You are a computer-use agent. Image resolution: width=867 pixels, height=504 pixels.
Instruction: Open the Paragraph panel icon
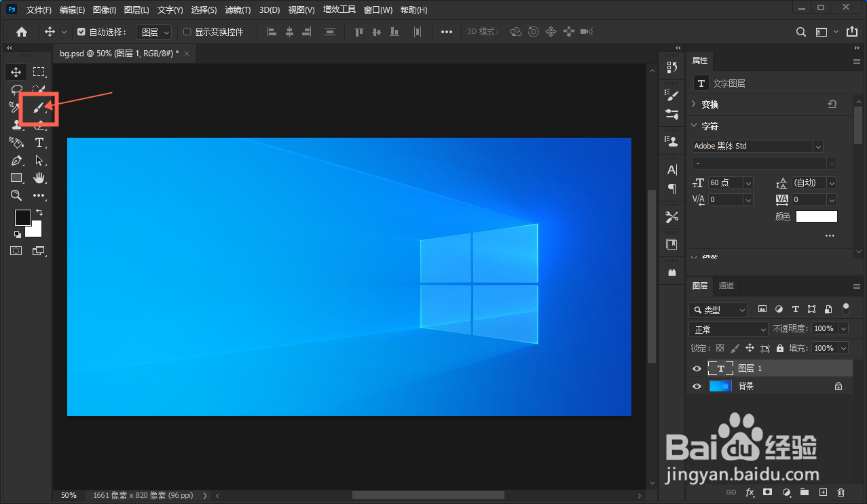tap(672, 189)
